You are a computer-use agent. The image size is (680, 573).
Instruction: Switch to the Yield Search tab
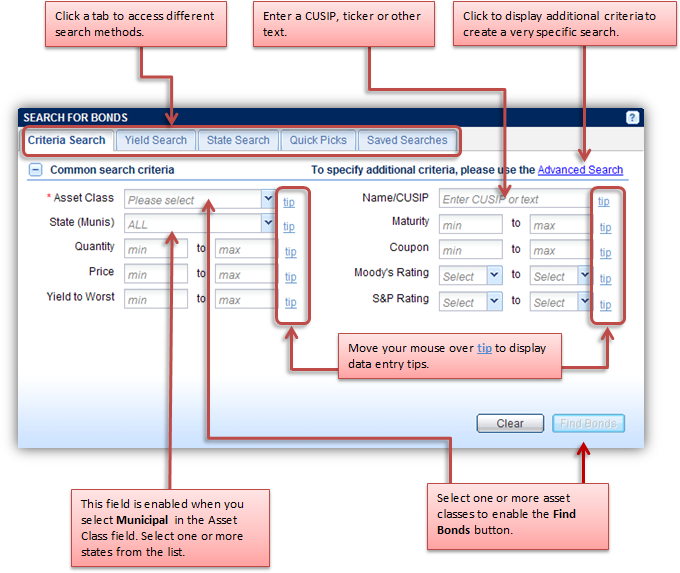(x=155, y=141)
